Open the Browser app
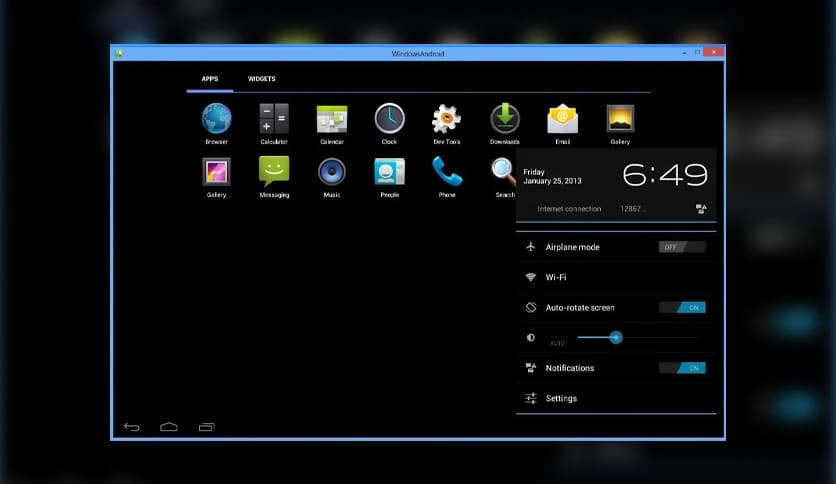 click(x=216, y=119)
